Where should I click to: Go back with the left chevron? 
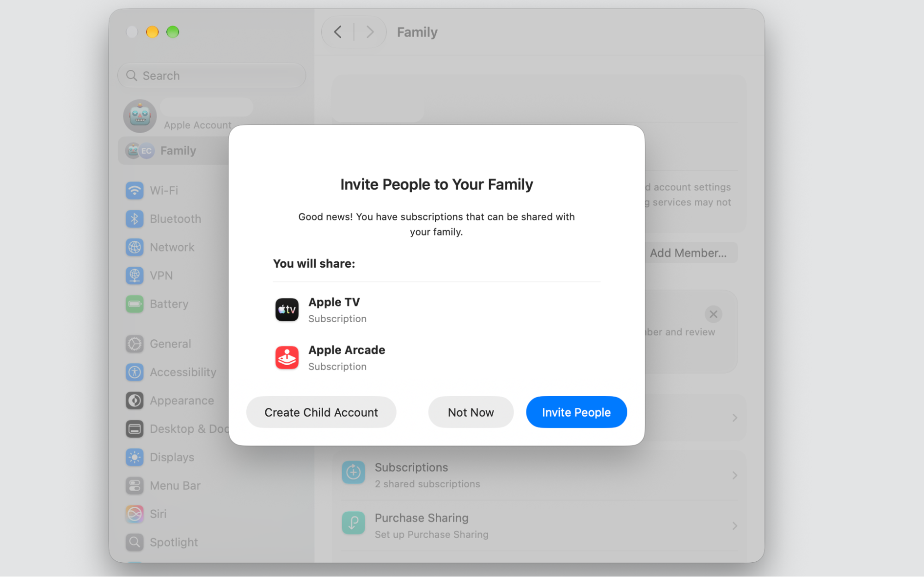point(338,32)
